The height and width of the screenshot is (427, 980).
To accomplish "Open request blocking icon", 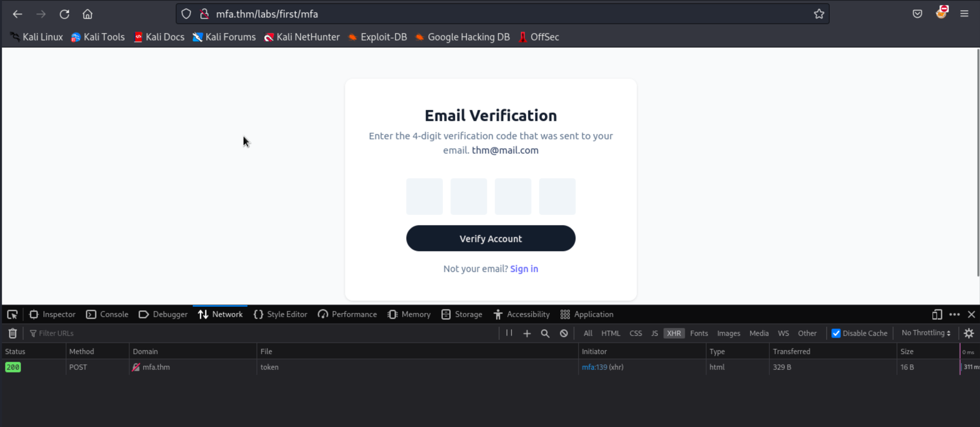I will [x=564, y=333].
